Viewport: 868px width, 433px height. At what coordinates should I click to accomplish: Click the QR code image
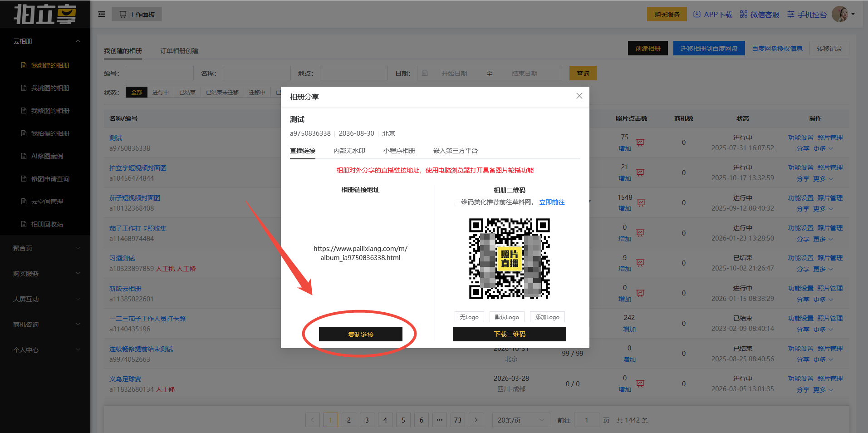[509, 259]
